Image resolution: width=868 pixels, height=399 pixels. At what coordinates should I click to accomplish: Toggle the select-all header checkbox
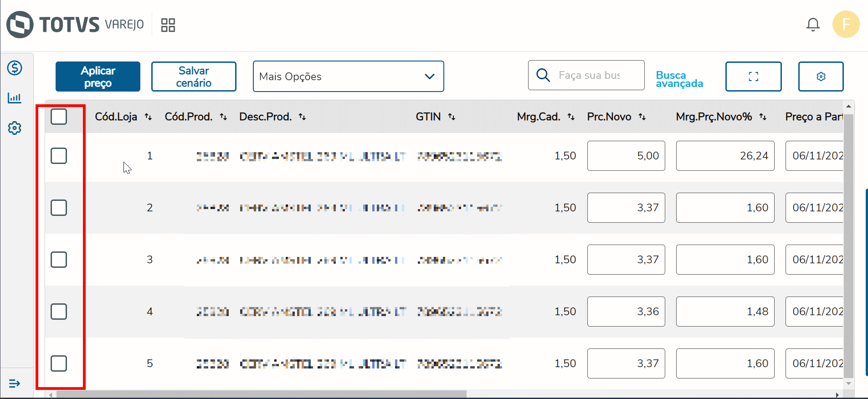click(x=59, y=117)
